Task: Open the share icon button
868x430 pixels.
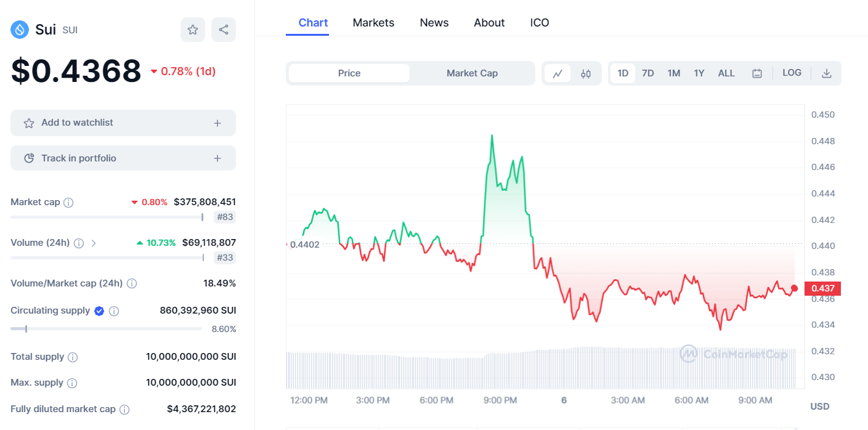Action: point(224,30)
